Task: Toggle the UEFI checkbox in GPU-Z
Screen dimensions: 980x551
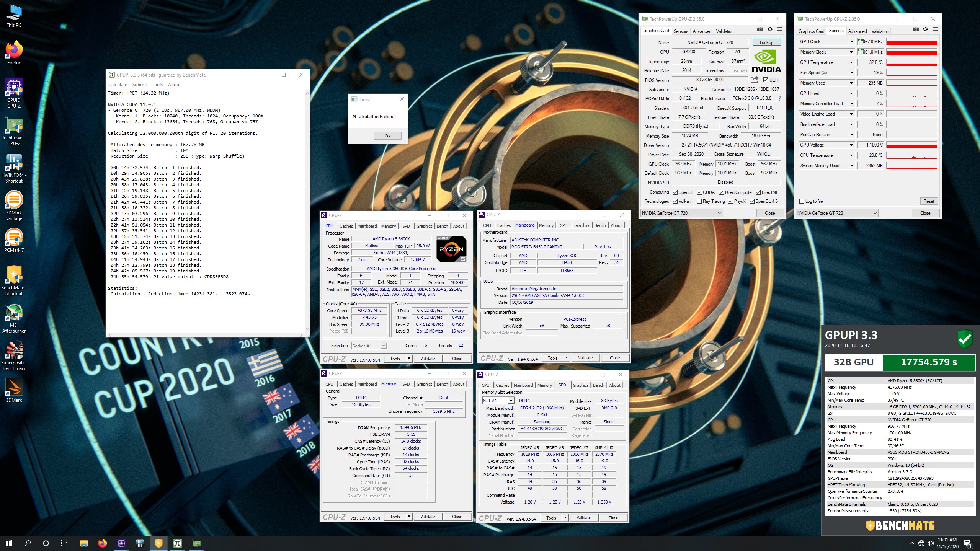Action: pyautogui.click(x=766, y=80)
